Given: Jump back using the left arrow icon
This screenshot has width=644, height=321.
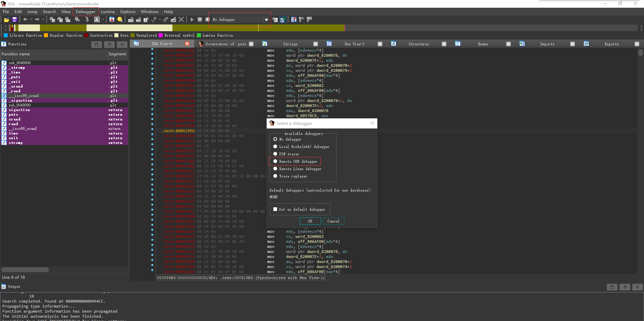Looking at the screenshot, I should click(x=25, y=19).
